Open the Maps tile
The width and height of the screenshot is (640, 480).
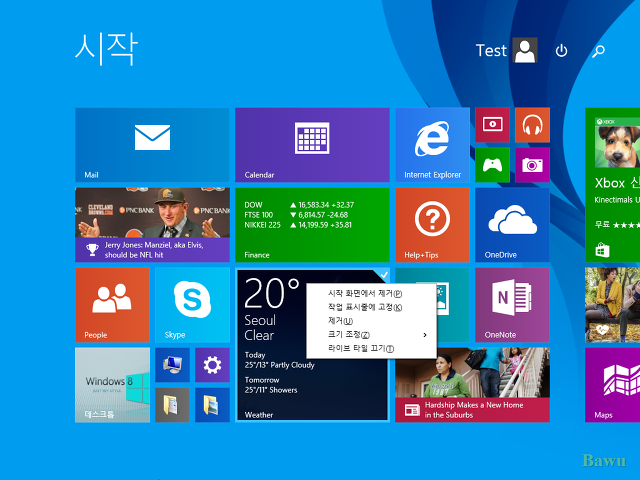[612, 385]
